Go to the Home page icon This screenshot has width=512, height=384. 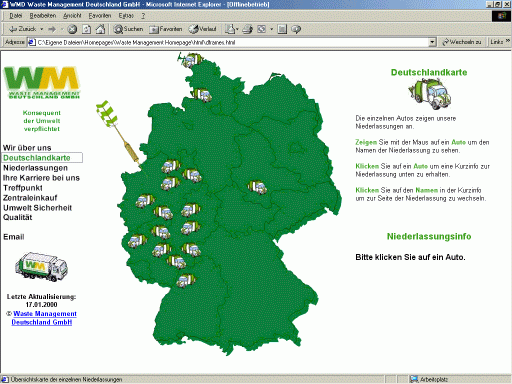[x=100, y=29]
